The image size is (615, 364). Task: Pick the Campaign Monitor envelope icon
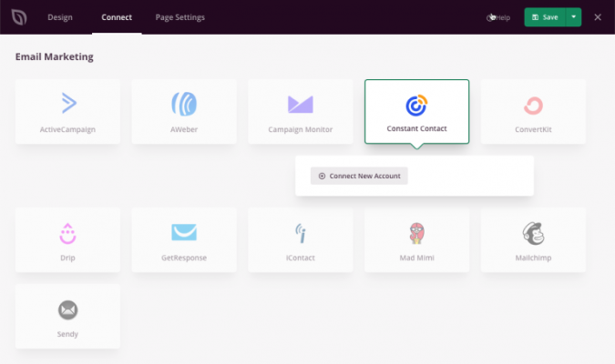pyautogui.click(x=300, y=104)
